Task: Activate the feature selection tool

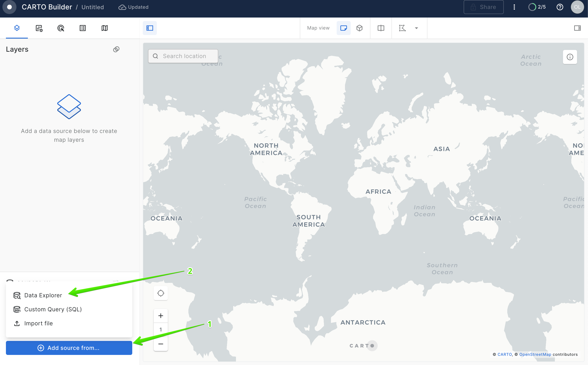Action: [x=402, y=28]
